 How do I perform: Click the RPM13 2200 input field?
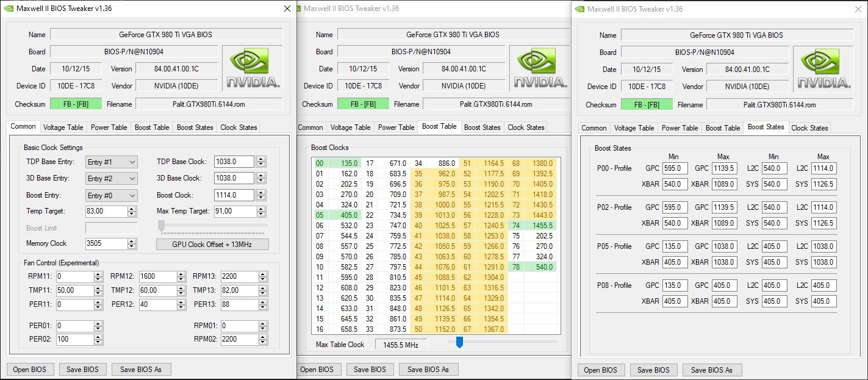click(239, 276)
